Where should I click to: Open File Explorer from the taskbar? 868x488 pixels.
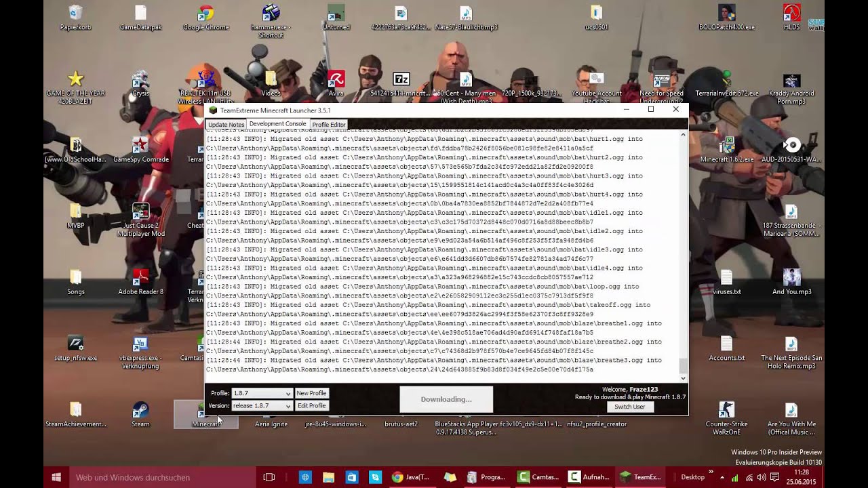[x=328, y=477]
